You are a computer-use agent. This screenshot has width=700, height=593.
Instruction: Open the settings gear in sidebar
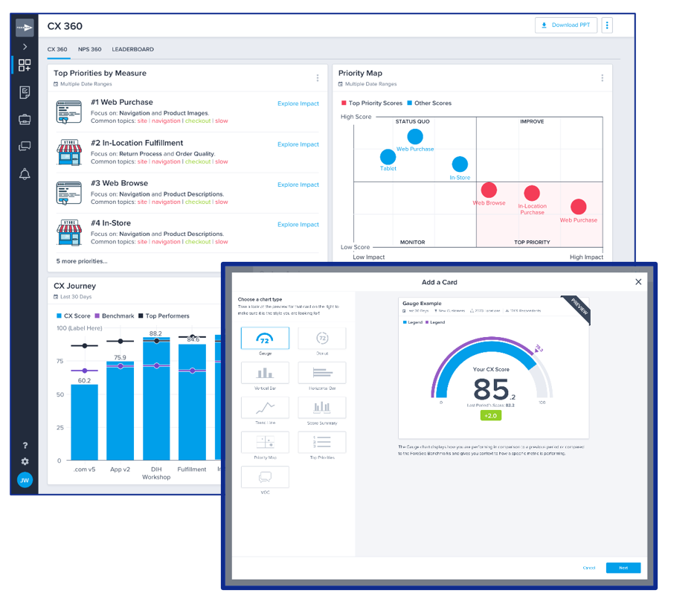pyautogui.click(x=25, y=461)
